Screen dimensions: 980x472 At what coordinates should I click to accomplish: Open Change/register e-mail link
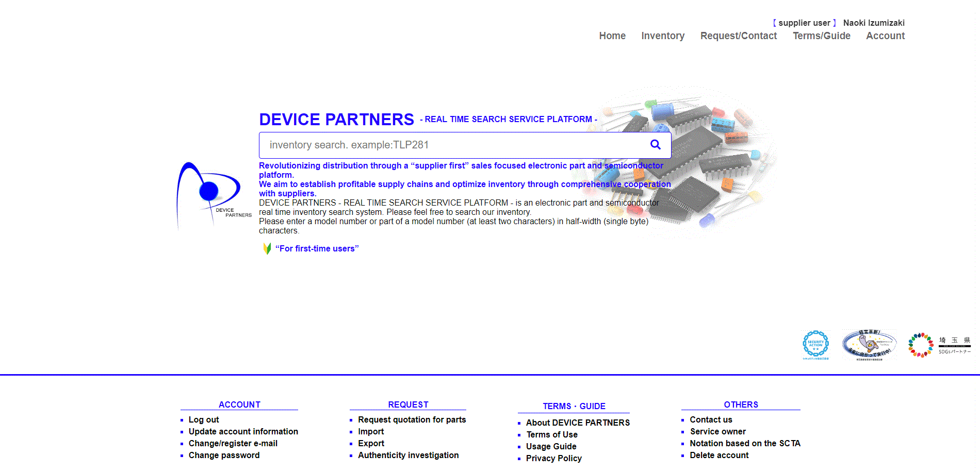tap(233, 443)
